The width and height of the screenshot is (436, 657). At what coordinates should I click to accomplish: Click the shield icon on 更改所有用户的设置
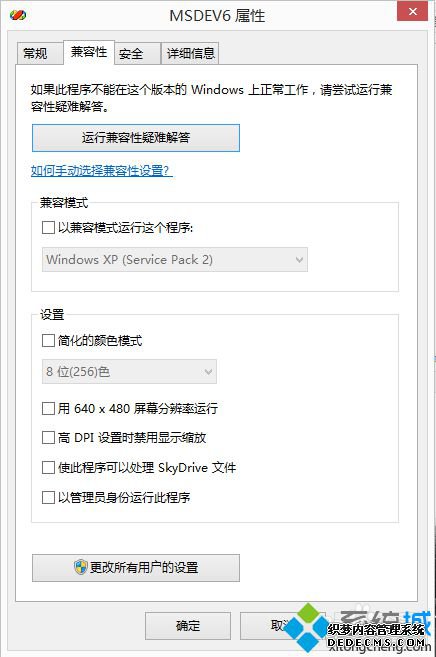(80, 567)
